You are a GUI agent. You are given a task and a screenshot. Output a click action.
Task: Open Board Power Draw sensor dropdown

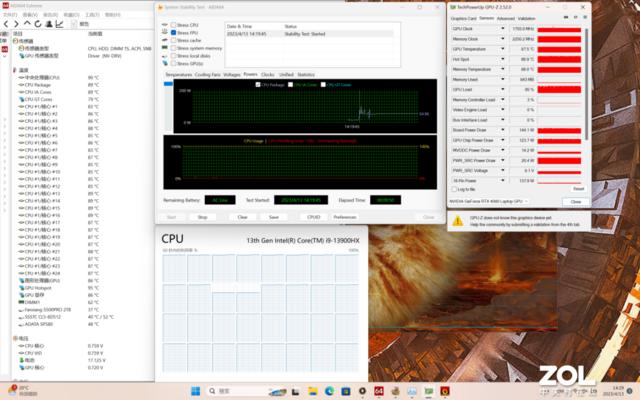(502, 130)
